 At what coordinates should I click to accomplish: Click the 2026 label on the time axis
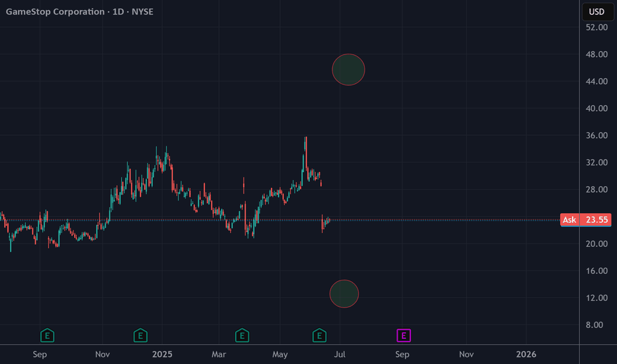[x=526, y=354]
